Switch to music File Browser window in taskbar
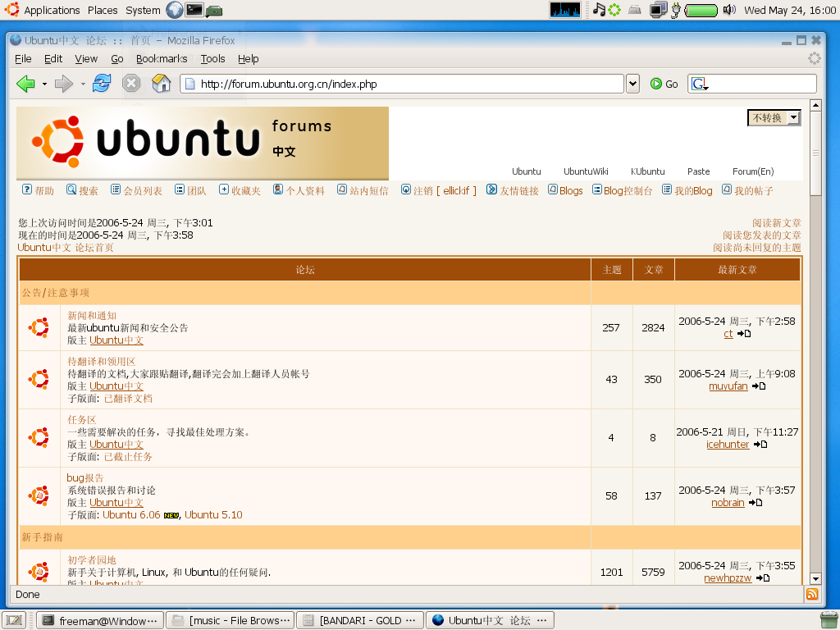The height and width of the screenshot is (630, 840). click(x=231, y=620)
